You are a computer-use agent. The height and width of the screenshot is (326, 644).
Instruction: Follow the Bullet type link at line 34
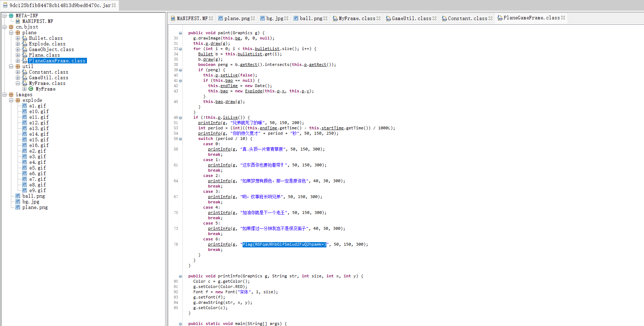(206, 54)
